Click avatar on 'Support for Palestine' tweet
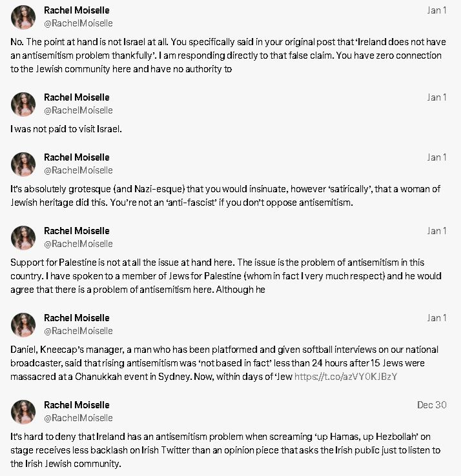The height and width of the screenshot is (476, 461). [23, 238]
